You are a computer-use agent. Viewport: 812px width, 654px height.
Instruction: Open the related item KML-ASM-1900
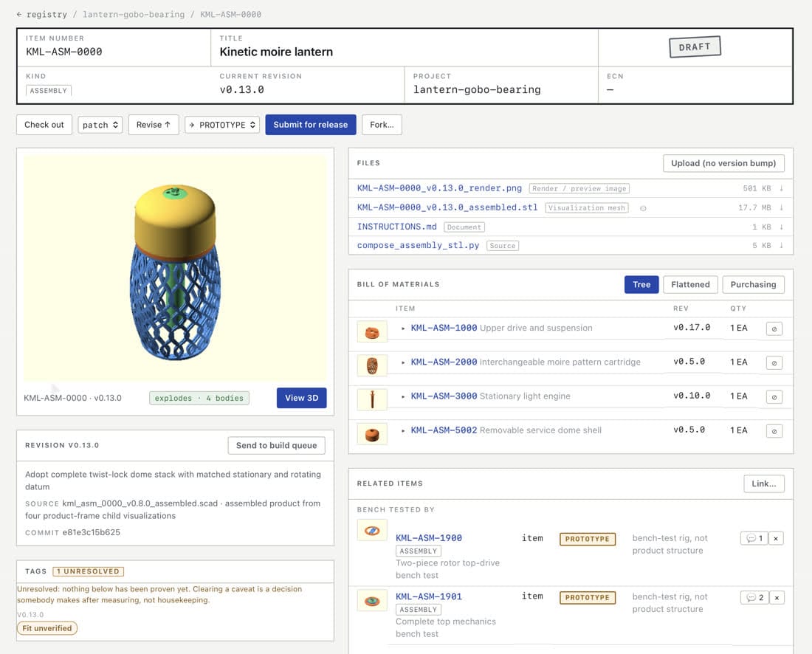(x=429, y=539)
